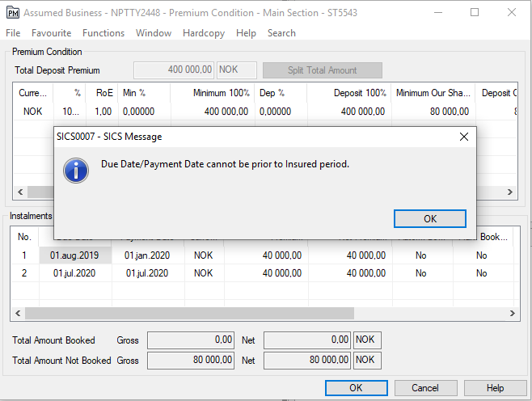The width and height of the screenshot is (532, 401).
Task: Open the Favourite menu
Action: click(x=51, y=33)
